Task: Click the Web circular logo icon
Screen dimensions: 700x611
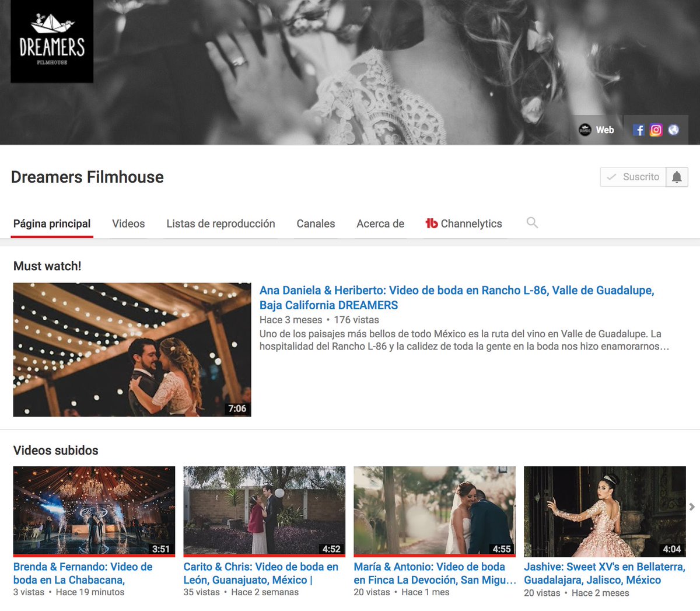Action: pyautogui.click(x=585, y=130)
